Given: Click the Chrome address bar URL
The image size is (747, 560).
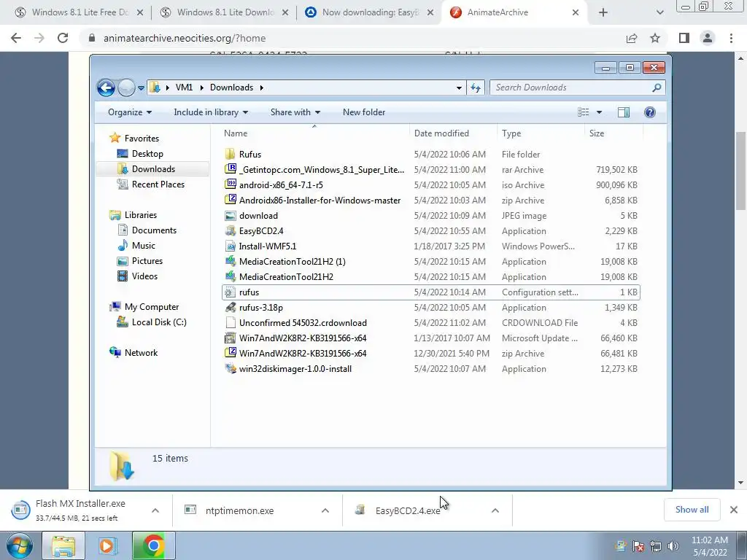Looking at the screenshot, I should point(185,38).
